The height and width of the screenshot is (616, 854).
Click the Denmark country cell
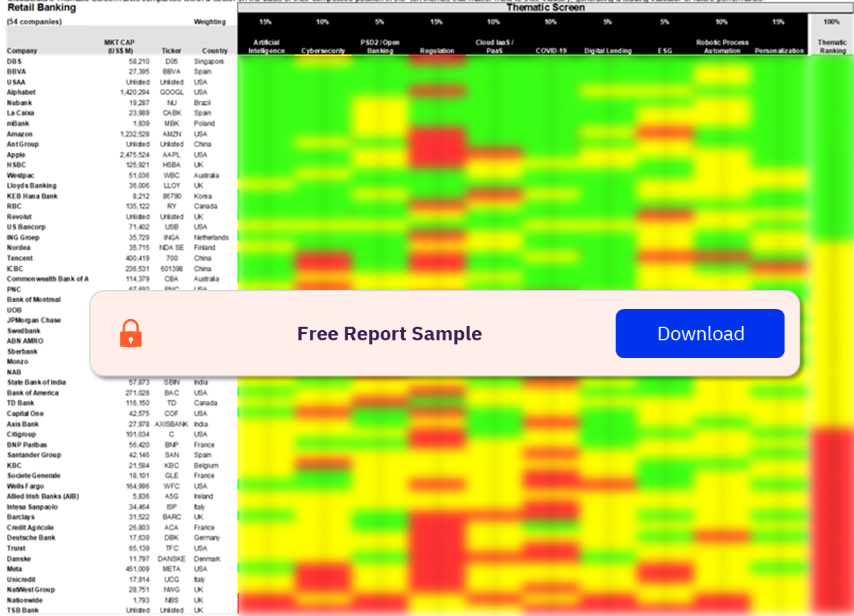(207, 559)
